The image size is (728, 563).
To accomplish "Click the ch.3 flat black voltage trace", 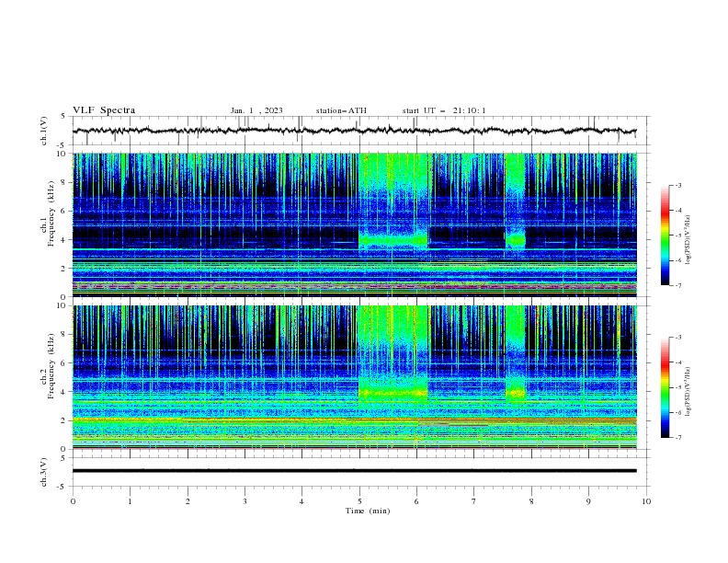I will click(x=354, y=471).
